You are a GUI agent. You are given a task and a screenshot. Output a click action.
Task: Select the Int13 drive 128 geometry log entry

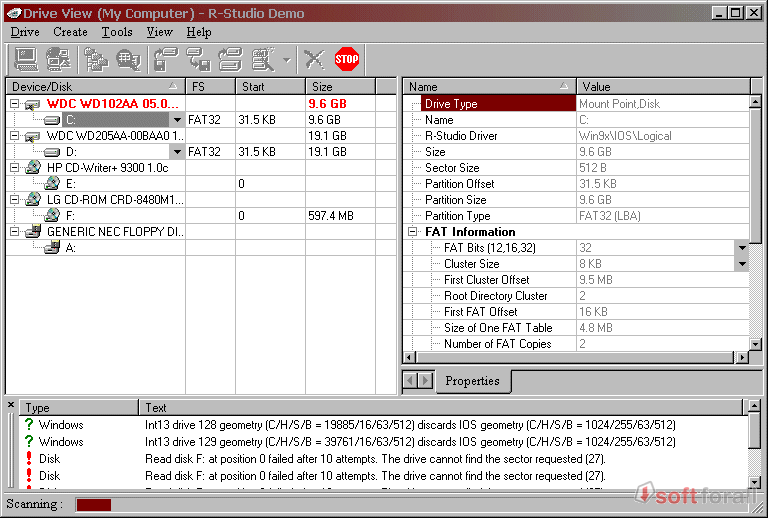coord(384,424)
